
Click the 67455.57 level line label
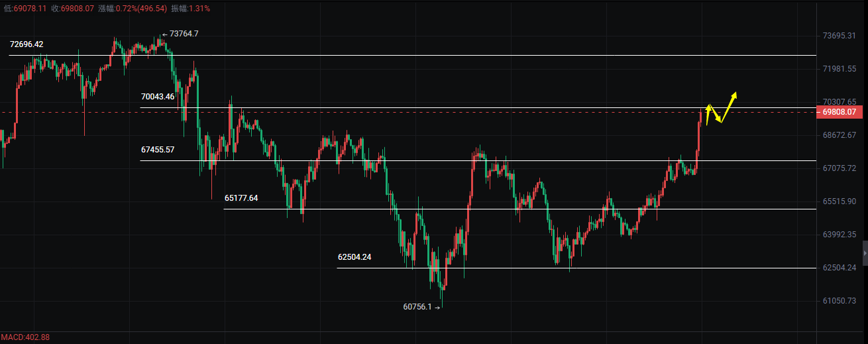tap(158, 150)
